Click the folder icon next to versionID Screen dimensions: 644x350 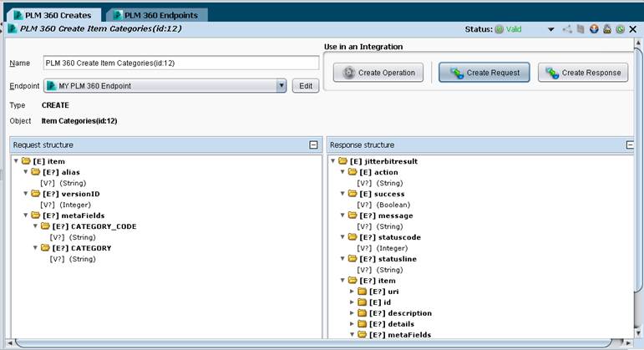click(36, 194)
